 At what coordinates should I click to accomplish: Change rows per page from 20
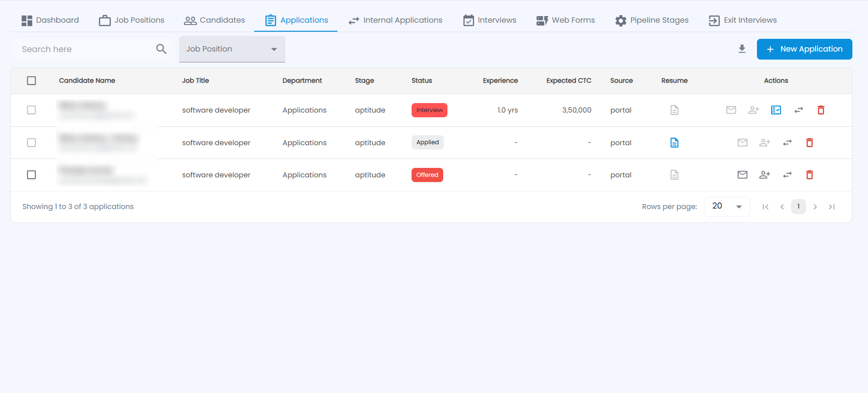click(x=727, y=207)
